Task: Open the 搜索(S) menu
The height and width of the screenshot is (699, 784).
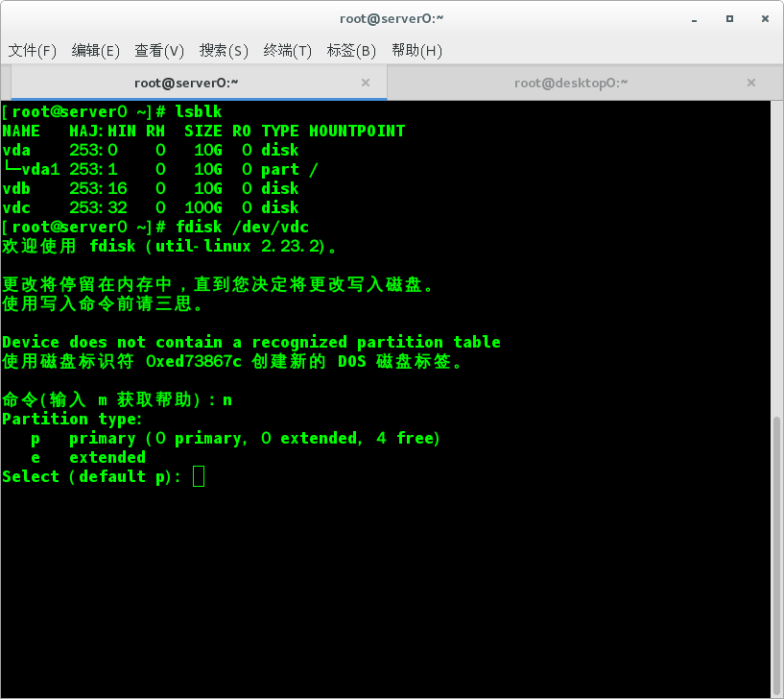Action: pyautogui.click(x=224, y=51)
